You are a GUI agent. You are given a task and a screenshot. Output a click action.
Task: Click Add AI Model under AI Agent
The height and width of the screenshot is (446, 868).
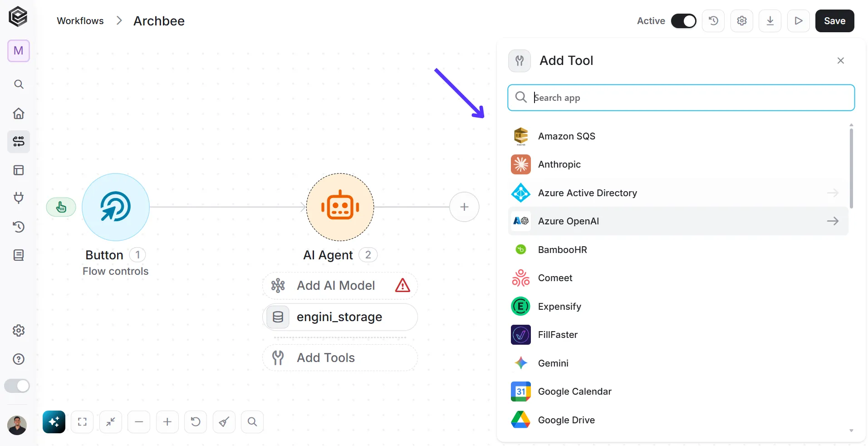click(340, 286)
